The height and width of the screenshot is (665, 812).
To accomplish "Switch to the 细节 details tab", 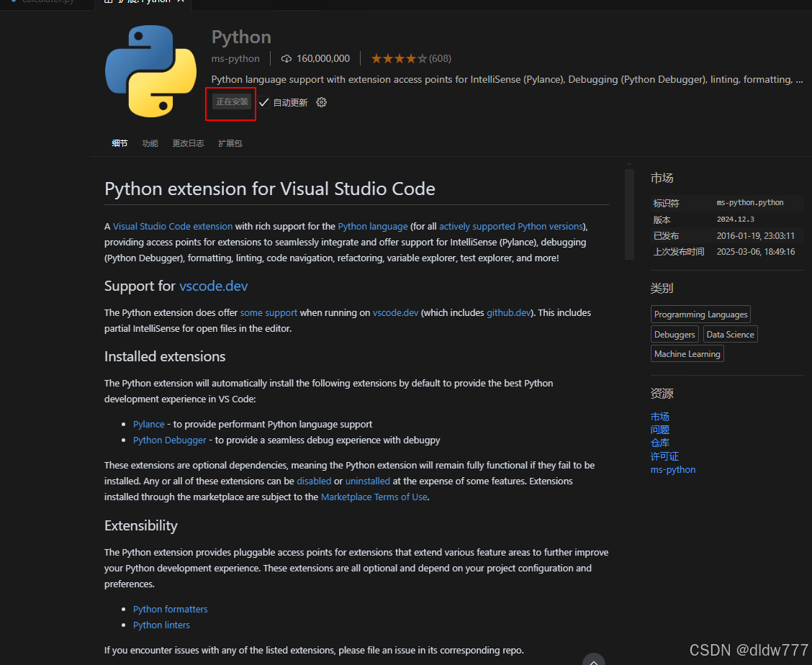I will click(x=119, y=143).
